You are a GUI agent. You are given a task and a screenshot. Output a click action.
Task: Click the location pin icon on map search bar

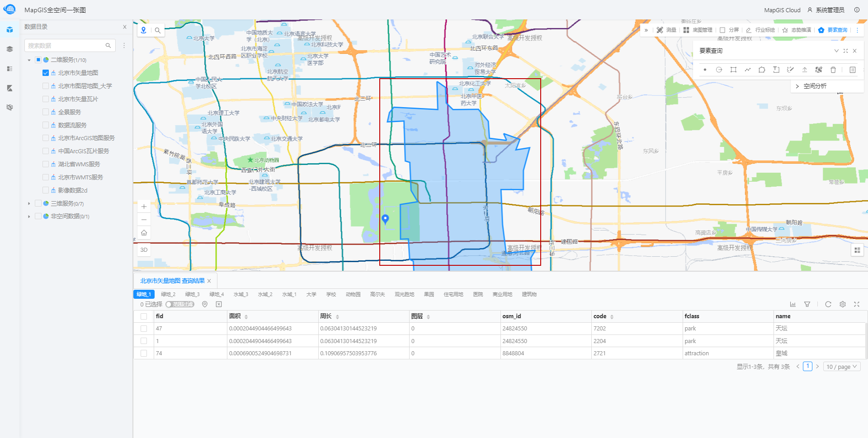pyautogui.click(x=144, y=30)
